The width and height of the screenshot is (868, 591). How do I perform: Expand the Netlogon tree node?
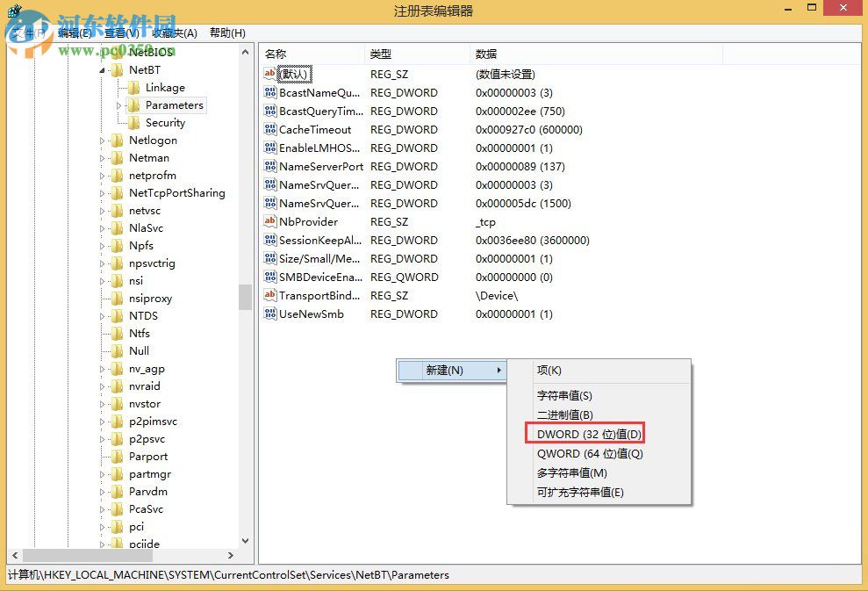click(103, 140)
